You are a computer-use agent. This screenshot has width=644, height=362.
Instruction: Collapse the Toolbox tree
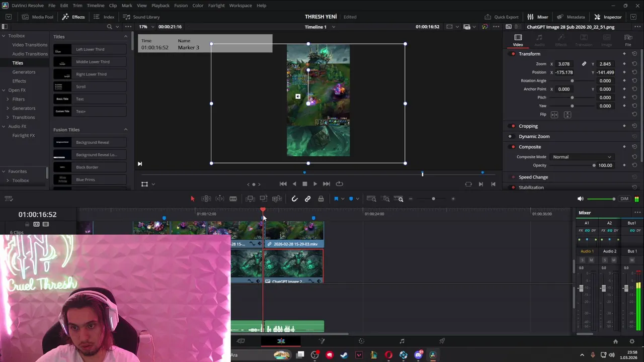4,36
